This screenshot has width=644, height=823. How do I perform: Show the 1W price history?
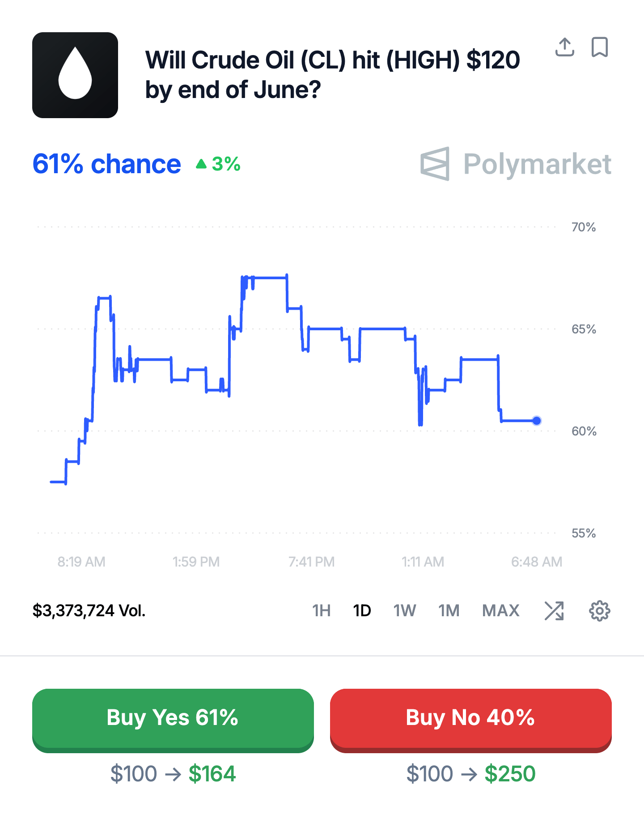405,610
